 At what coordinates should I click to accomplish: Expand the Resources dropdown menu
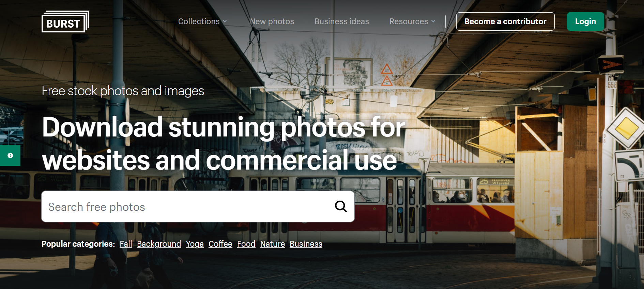click(412, 21)
